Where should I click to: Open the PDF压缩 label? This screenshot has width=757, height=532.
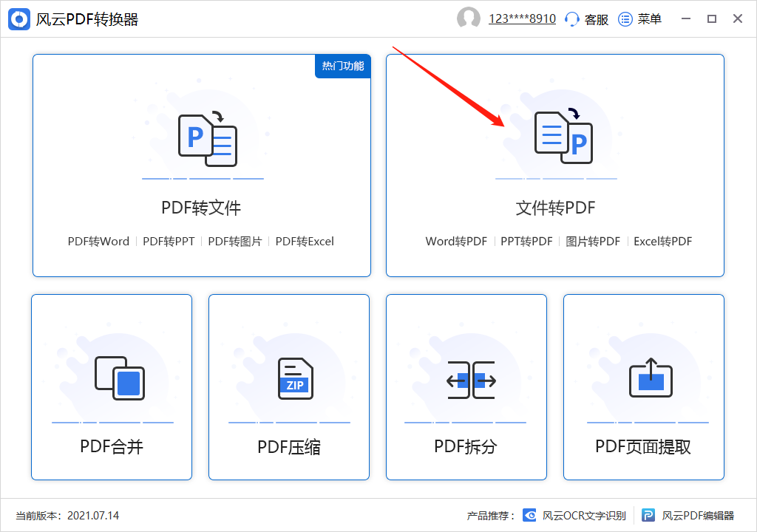[x=289, y=447]
